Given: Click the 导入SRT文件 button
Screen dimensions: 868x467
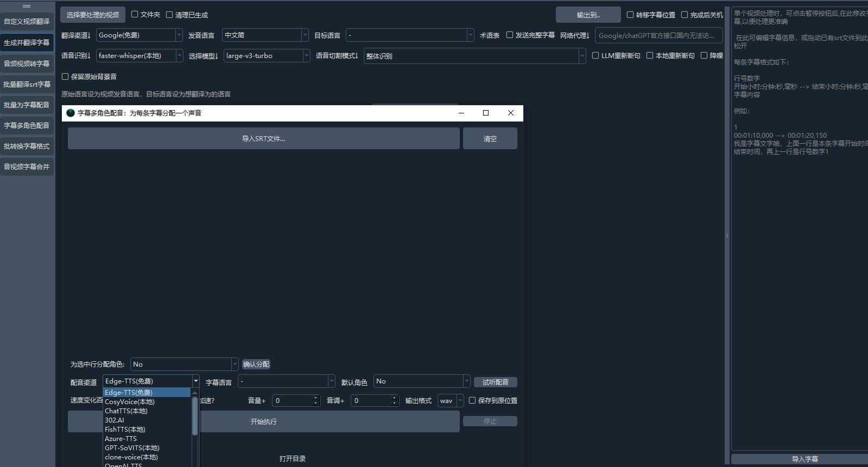Looking at the screenshot, I should point(263,139).
